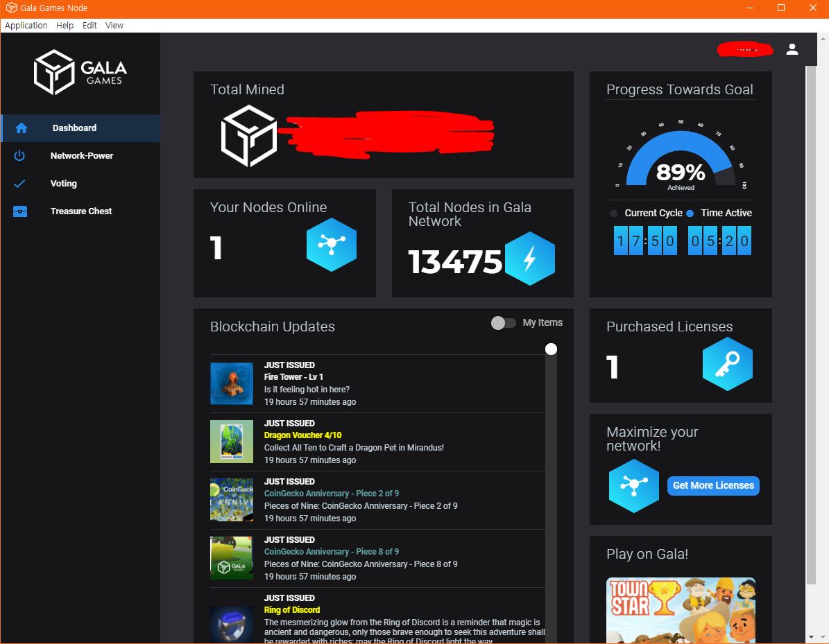Open the Help menu
Viewport: 829px width, 644px height.
tap(65, 26)
